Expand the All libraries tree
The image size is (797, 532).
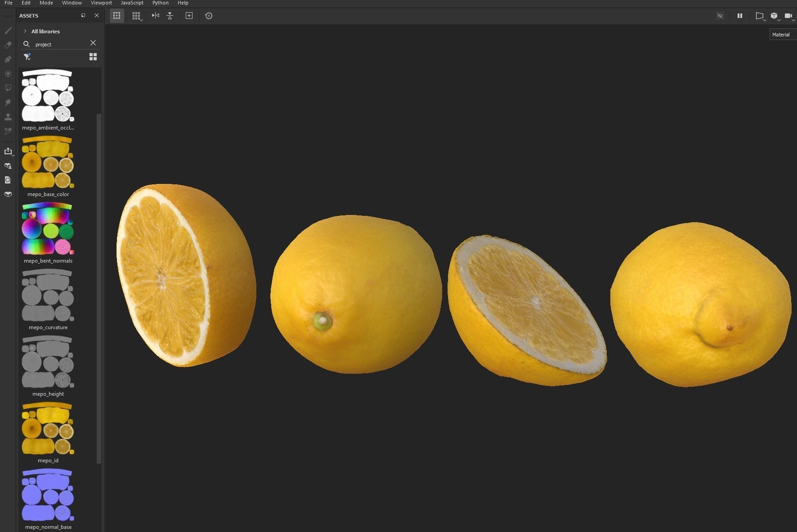(25, 31)
